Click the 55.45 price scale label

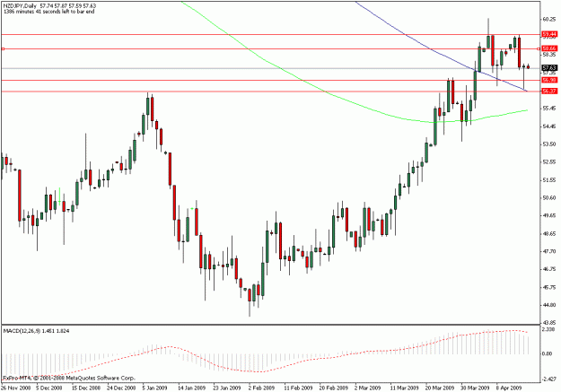tap(549, 108)
